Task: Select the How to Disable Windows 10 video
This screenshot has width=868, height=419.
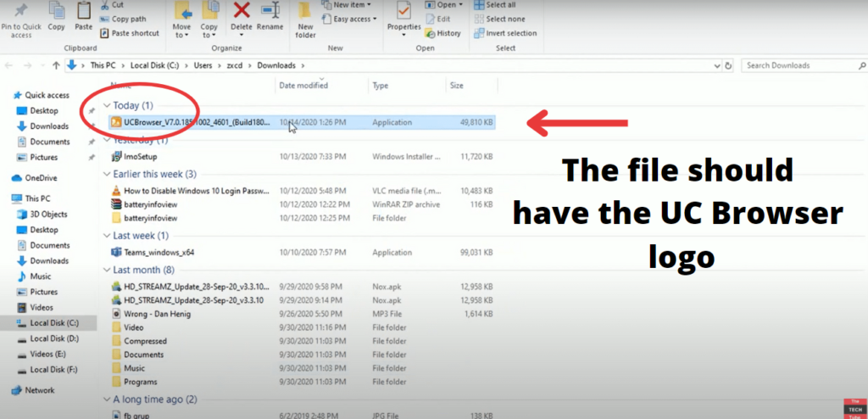Action: (302, 191)
